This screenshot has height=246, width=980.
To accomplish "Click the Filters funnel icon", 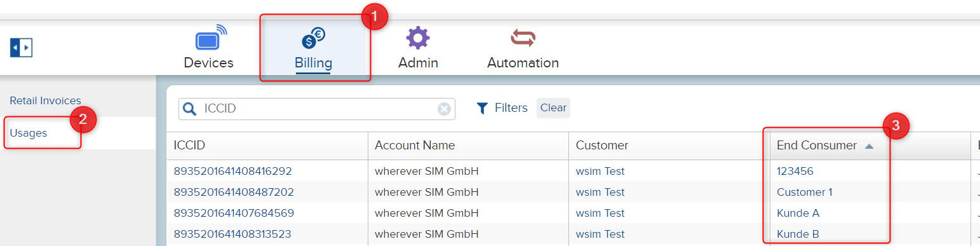I will (482, 108).
